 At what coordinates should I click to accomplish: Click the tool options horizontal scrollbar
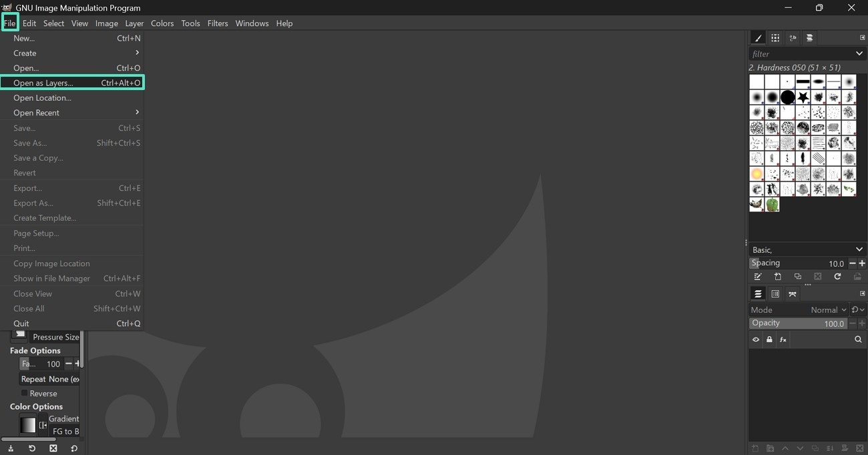tap(30, 439)
